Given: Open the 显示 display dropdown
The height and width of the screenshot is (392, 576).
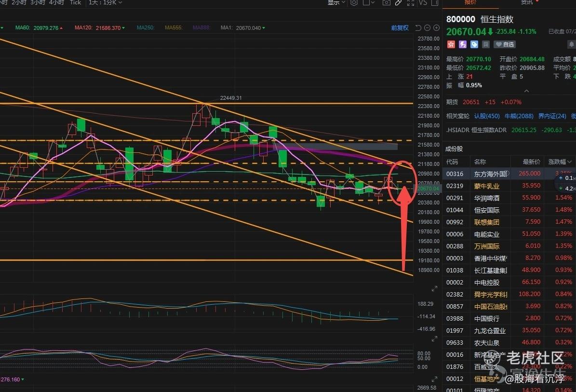Looking at the screenshot, I should pos(336,2).
